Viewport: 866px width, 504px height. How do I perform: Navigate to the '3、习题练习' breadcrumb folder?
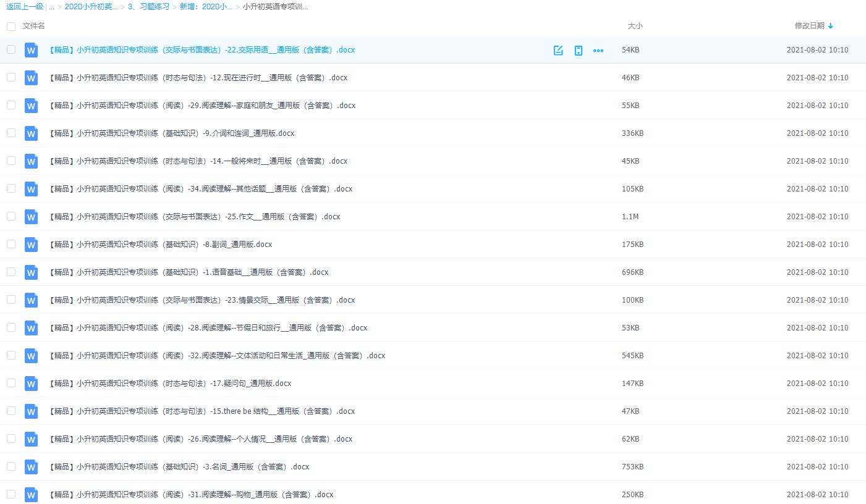(148, 7)
